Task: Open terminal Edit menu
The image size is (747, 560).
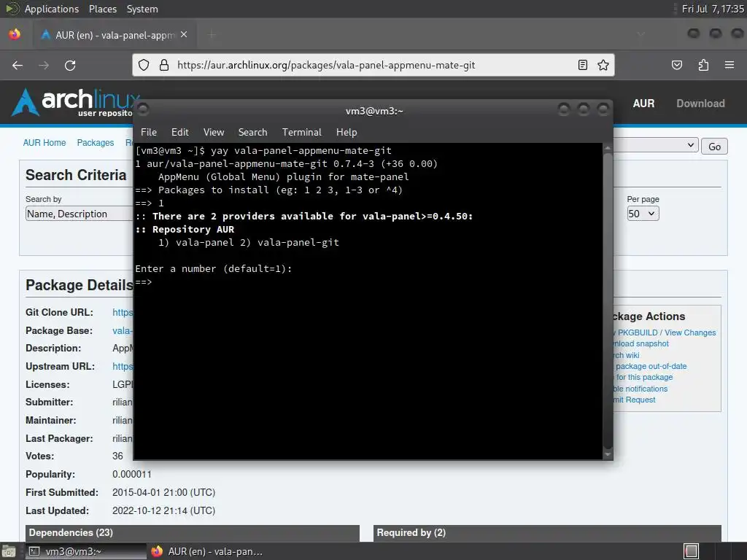Action: (x=180, y=133)
